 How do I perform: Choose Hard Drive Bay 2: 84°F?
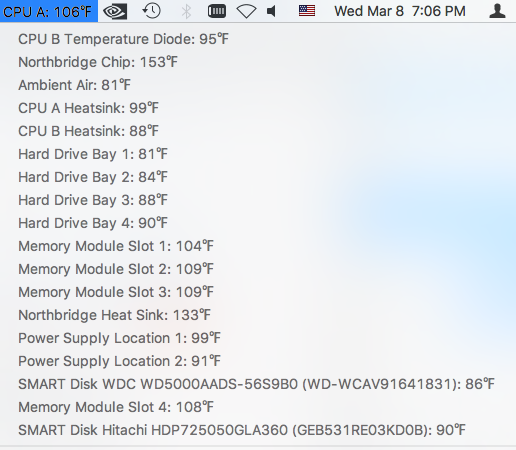[258, 177]
